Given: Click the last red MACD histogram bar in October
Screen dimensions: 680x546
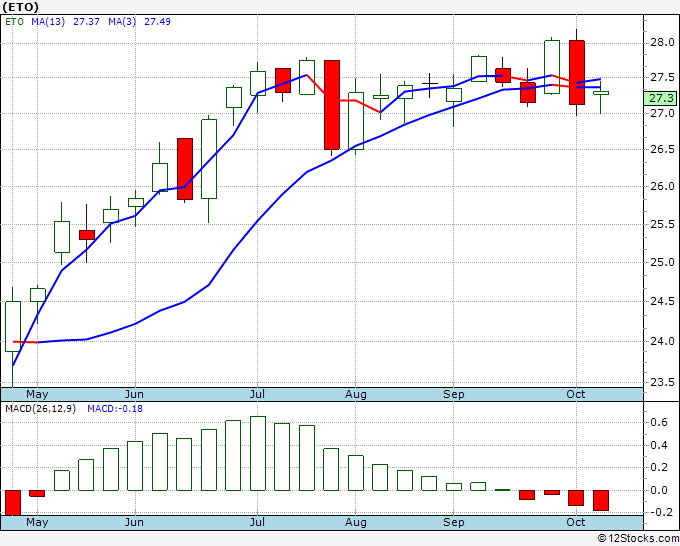Looking at the screenshot, I should (x=601, y=500).
